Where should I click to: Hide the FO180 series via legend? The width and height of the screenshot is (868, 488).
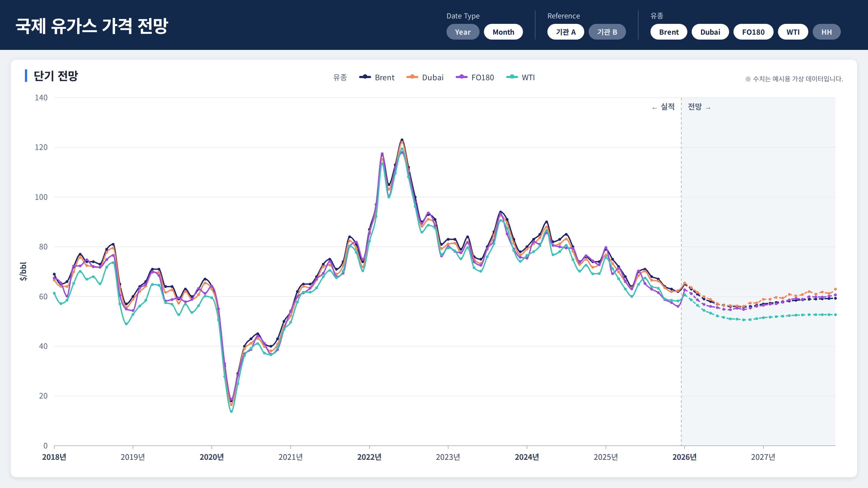pyautogui.click(x=475, y=78)
